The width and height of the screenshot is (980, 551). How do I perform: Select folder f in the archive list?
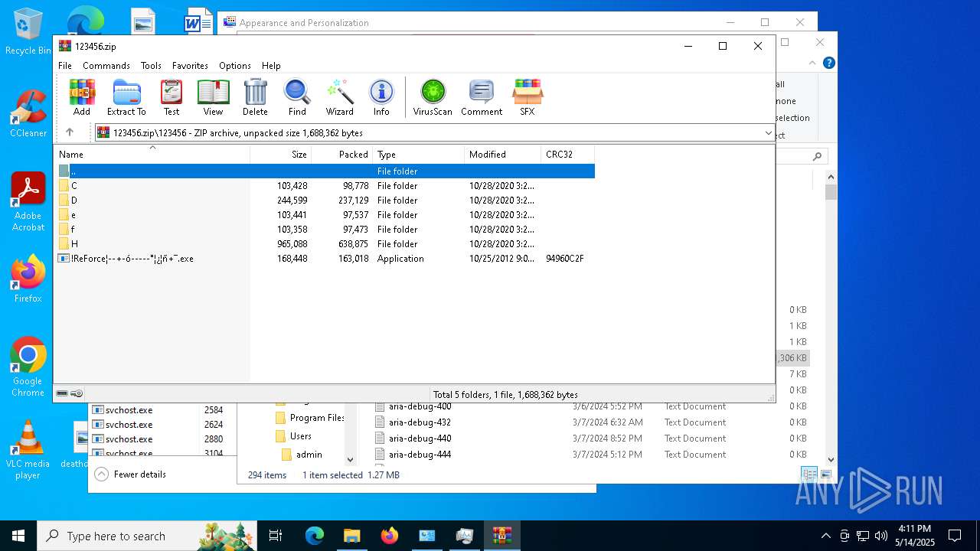(325, 230)
